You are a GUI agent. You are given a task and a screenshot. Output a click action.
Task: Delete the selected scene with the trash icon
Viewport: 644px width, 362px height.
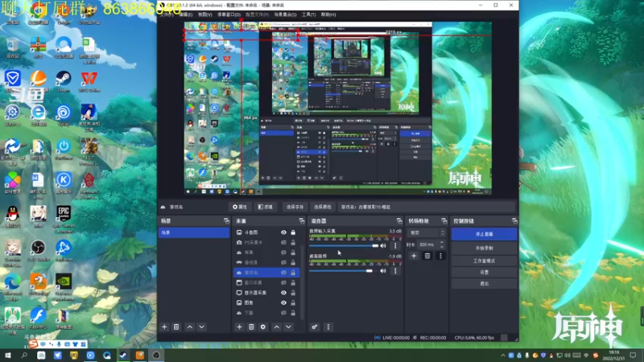[x=176, y=327]
